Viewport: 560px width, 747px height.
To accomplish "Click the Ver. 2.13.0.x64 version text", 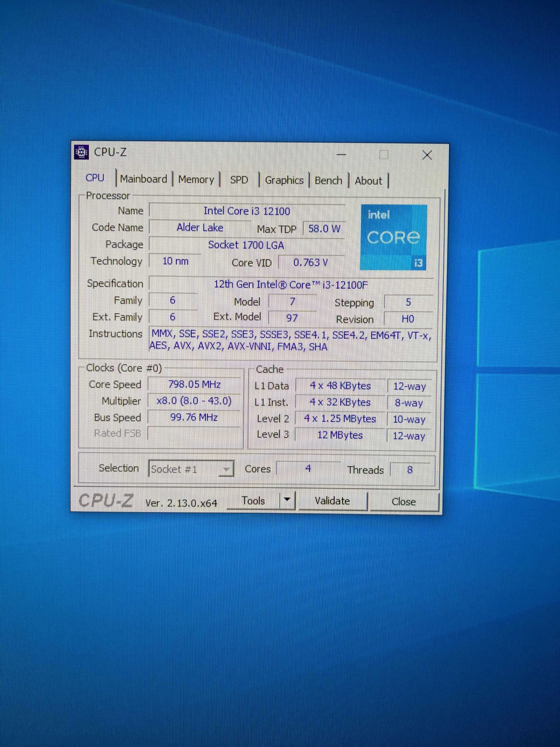I will click(181, 503).
